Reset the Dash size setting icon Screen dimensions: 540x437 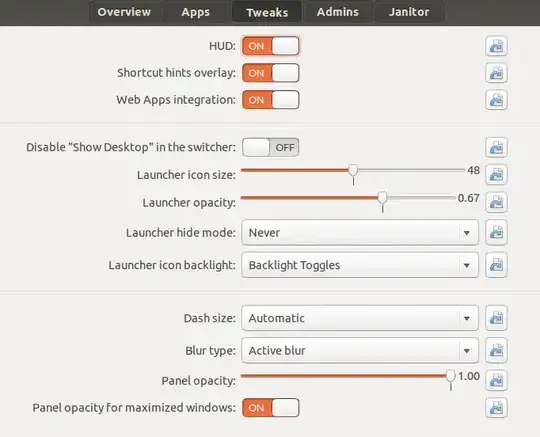(496, 318)
